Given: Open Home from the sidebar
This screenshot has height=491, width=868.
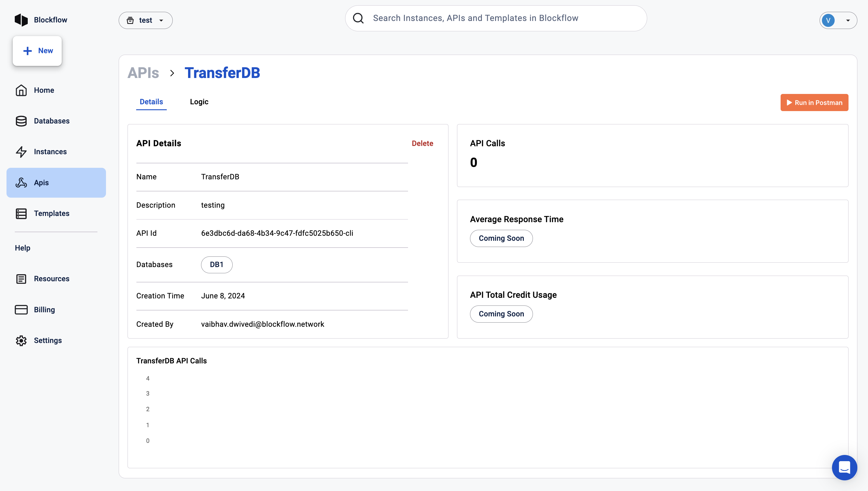Looking at the screenshot, I should click(44, 90).
